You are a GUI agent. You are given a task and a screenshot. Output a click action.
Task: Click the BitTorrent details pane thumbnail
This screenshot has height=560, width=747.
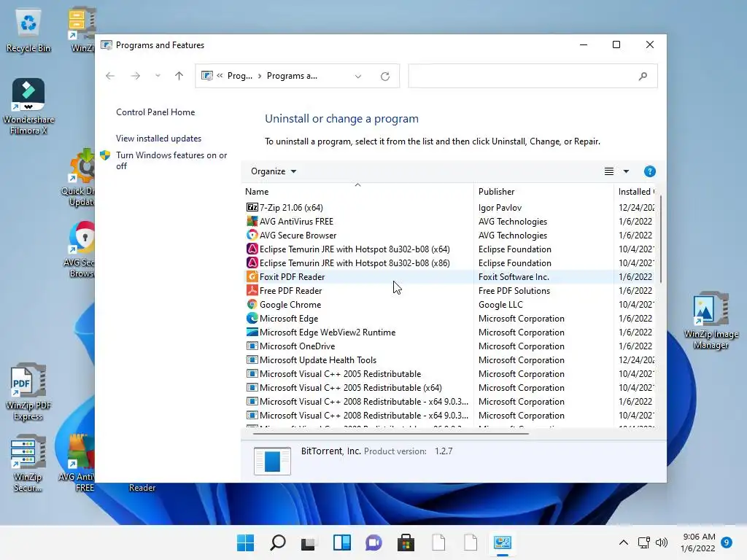pyautogui.click(x=272, y=462)
